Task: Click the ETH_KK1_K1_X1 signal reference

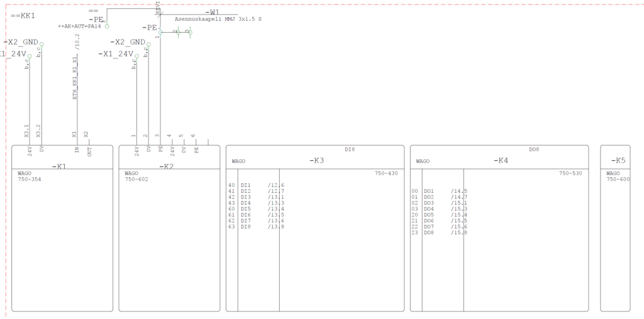Action: [75, 77]
